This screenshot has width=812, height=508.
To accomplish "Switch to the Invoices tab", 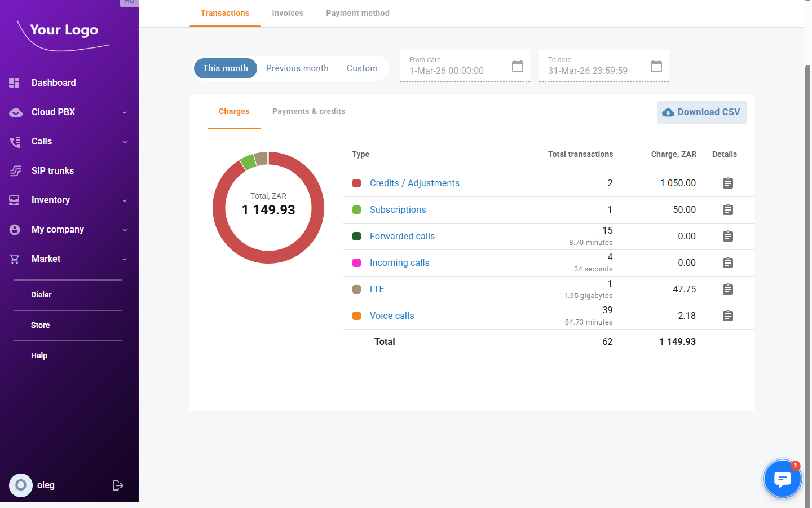I will click(288, 12).
